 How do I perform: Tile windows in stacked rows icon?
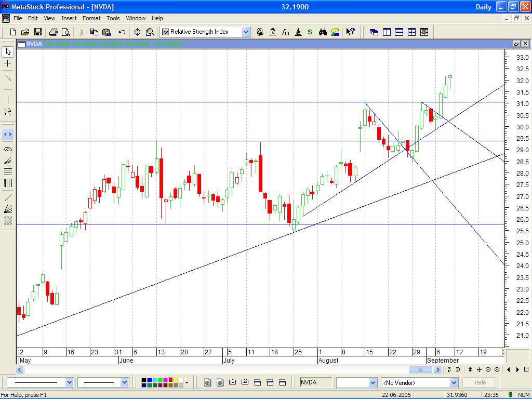tap(399, 32)
